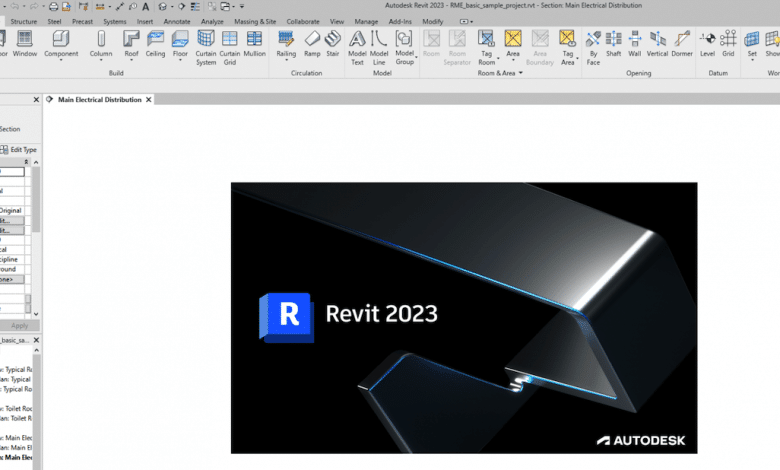Click the Properties panel vertical scrollbar
Viewport: 780px width, 470px height.
(36, 199)
